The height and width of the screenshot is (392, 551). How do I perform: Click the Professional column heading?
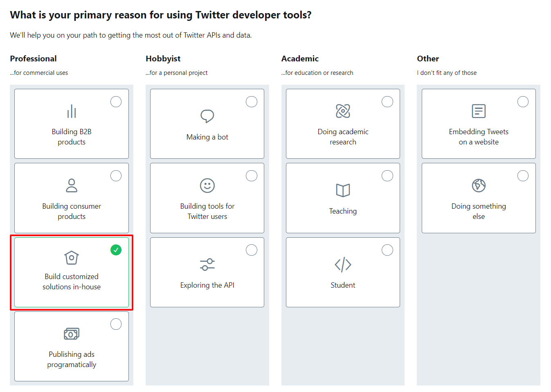(x=34, y=59)
